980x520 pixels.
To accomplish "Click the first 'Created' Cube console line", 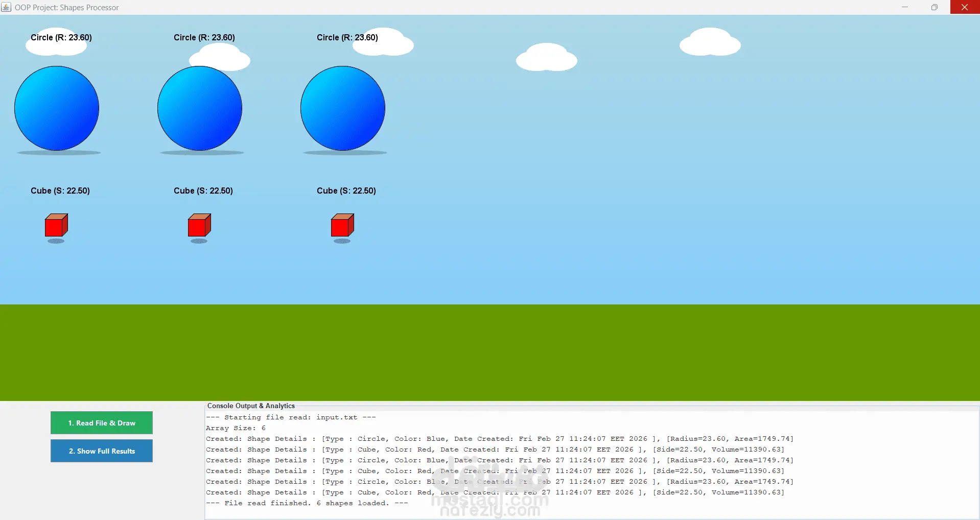I will coord(495,450).
